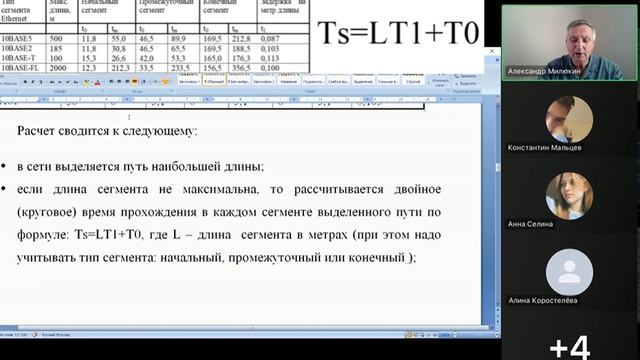Apply the Подзаголовок style
The height and width of the screenshot is (360, 640).
pyautogui.click(x=313, y=80)
